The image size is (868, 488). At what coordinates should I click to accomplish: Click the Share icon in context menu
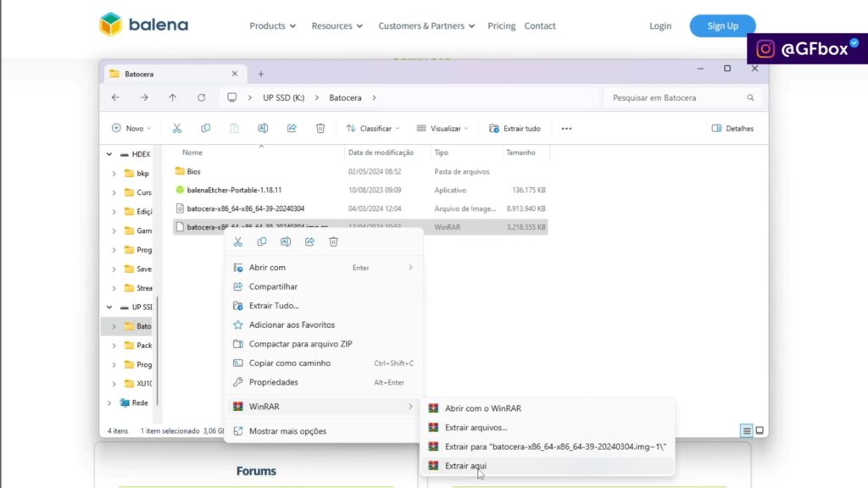tap(309, 241)
